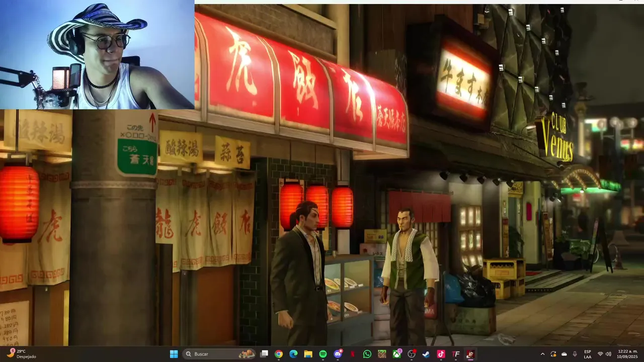The image size is (644, 362).
Task: Click the microphone tray icon
Action: [575, 354]
